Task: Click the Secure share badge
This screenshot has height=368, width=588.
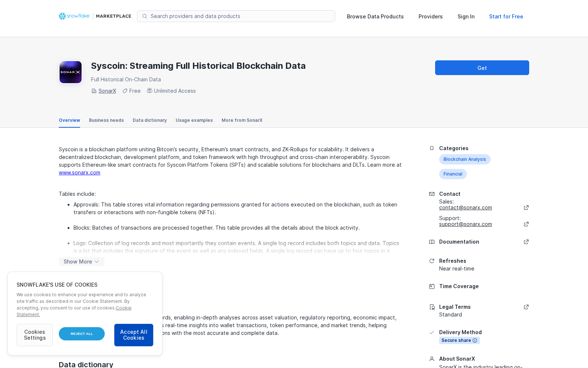Action: point(459,340)
